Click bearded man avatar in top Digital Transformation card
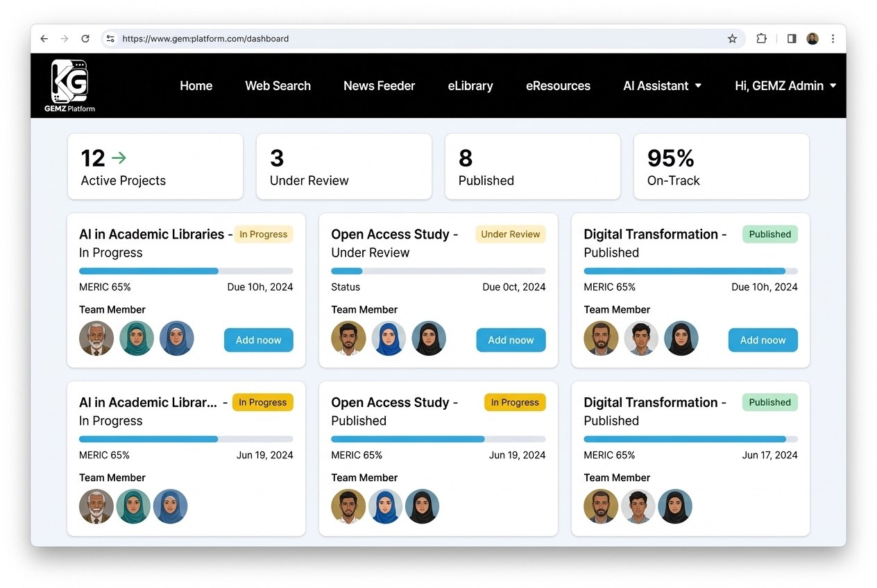This screenshot has height=588, width=877. [601, 338]
